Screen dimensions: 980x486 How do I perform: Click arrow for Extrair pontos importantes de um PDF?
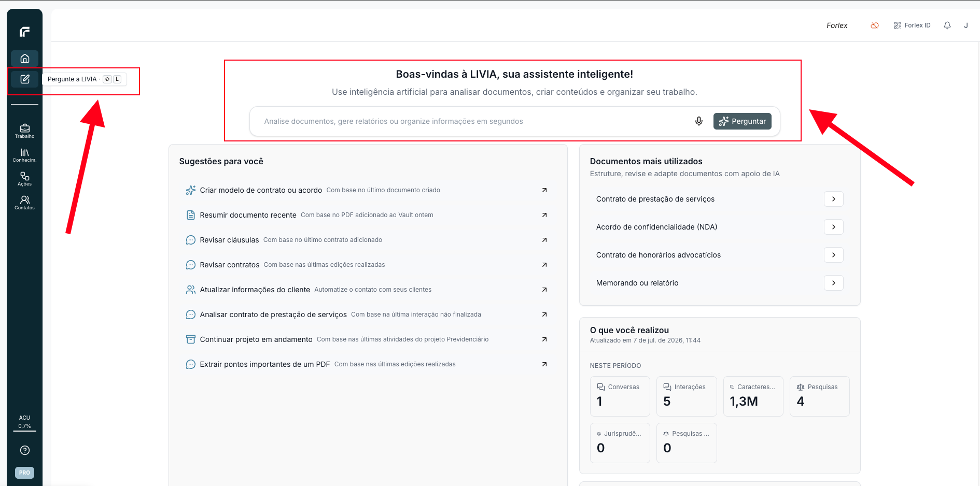pyautogui.click(x=544, y=364)
